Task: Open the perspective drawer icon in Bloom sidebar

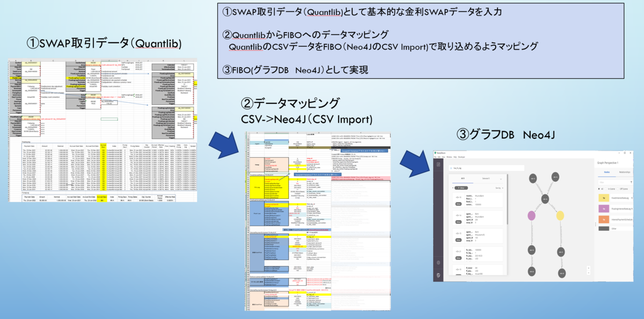Action: click(438, 164)
